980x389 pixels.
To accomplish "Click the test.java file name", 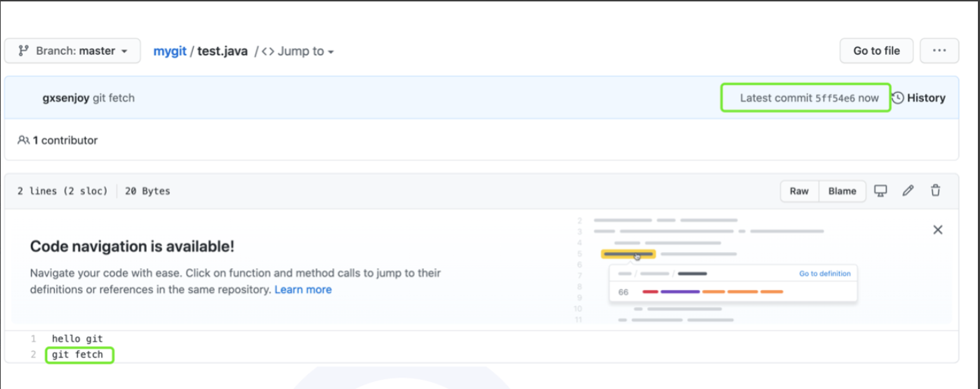I will coord(223,51).
